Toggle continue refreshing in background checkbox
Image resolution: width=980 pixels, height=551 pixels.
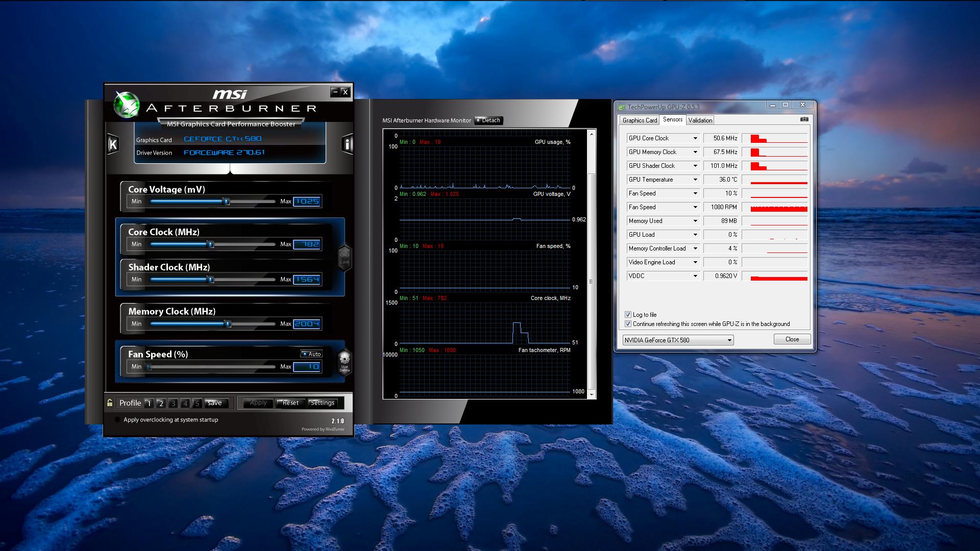pyautogui.click(x=628, y=324)
